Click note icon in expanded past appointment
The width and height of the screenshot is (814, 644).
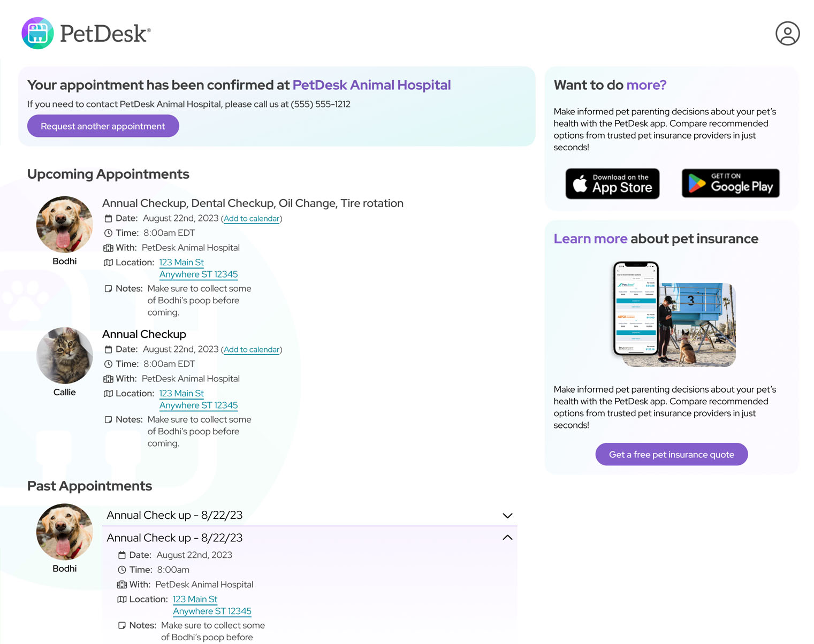[122, 626]
